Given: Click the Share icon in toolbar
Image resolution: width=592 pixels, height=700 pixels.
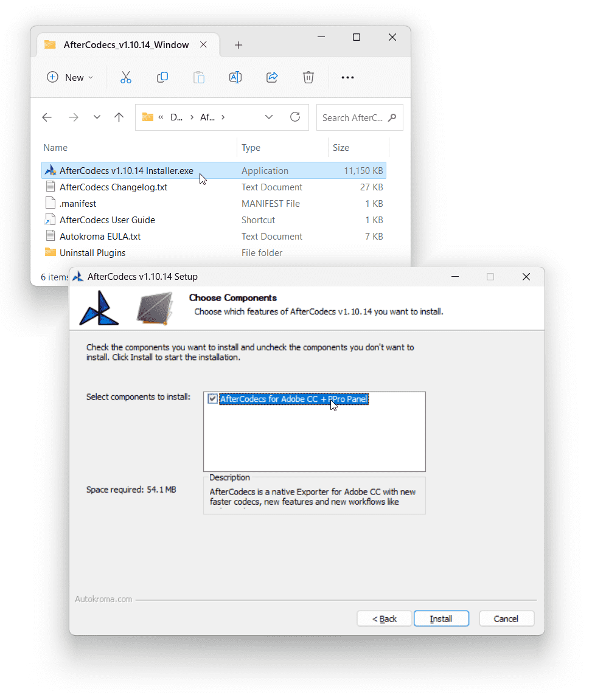Looking at the screenshot, I should click(x=272, y=77).
